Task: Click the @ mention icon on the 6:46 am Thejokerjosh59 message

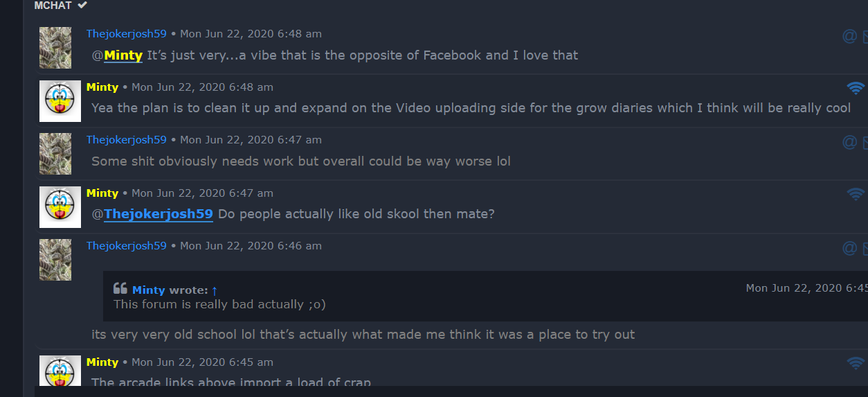Action: tap(849, 248)
